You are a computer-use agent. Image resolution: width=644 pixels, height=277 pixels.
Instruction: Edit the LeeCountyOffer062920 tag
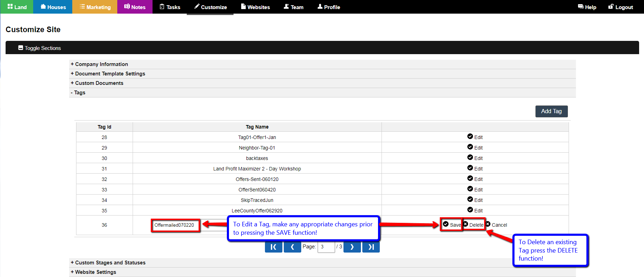pyautogui.click(x=475, y=210)
